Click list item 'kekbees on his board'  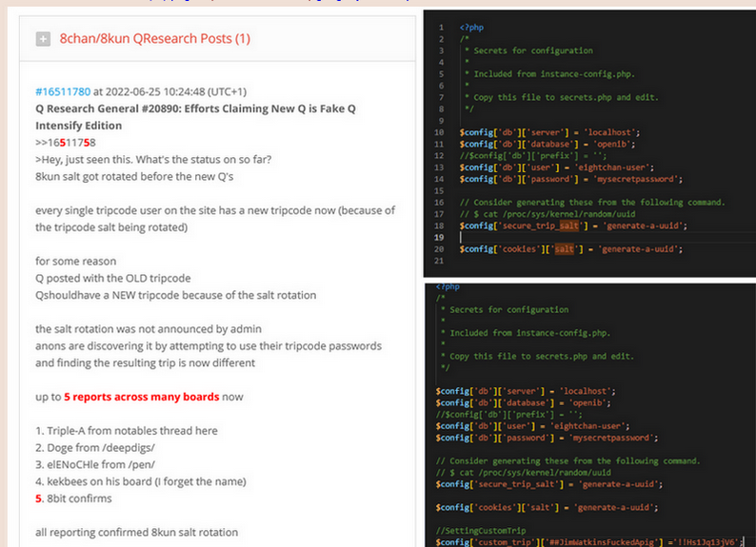point(141,481)
